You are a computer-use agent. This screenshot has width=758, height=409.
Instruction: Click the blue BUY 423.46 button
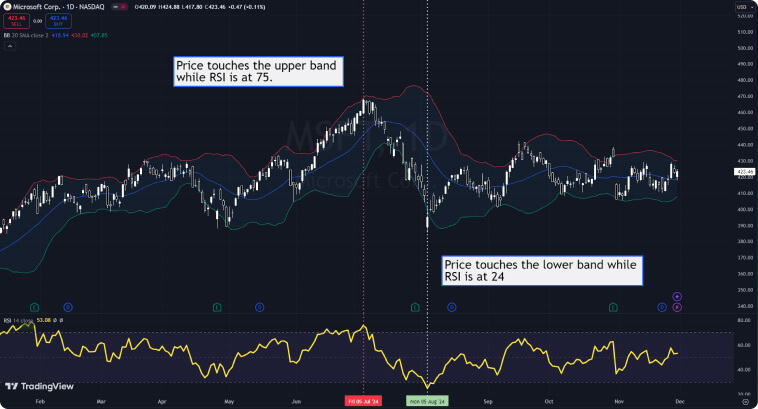point(58,21)
